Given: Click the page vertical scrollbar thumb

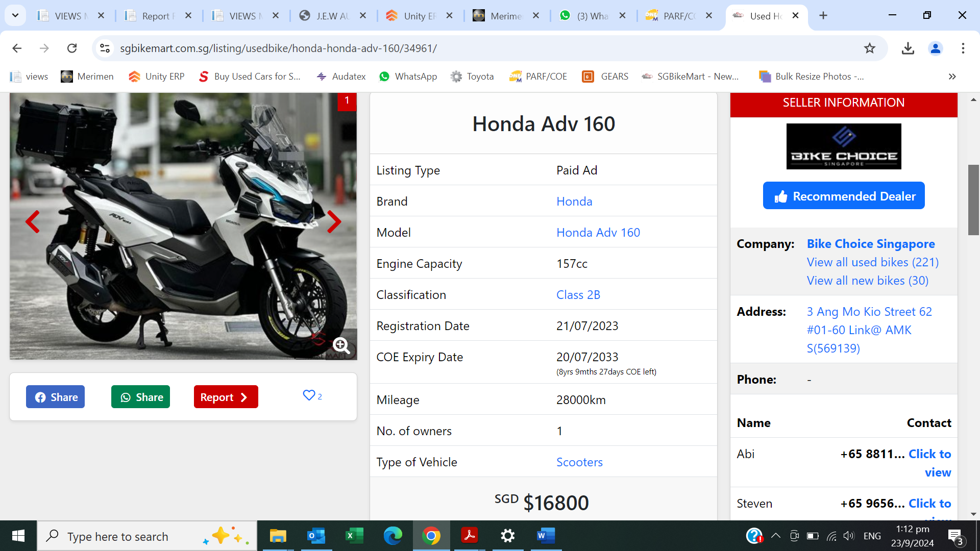Looking at the screenshot, I should 973,200.
